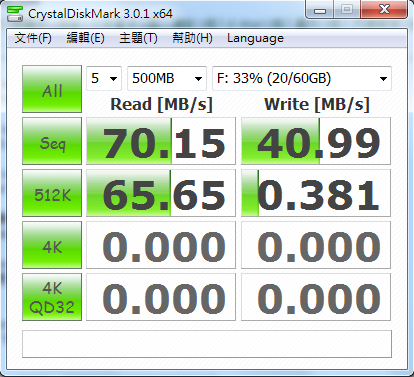Open the test size dropdown showing 500MB
The height and width of the screenshot is (377, 414).
(x=167, y=79)
